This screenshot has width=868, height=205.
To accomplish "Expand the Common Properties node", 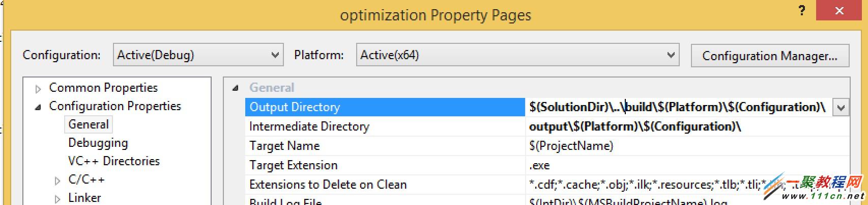I will [x=38, y=89].
